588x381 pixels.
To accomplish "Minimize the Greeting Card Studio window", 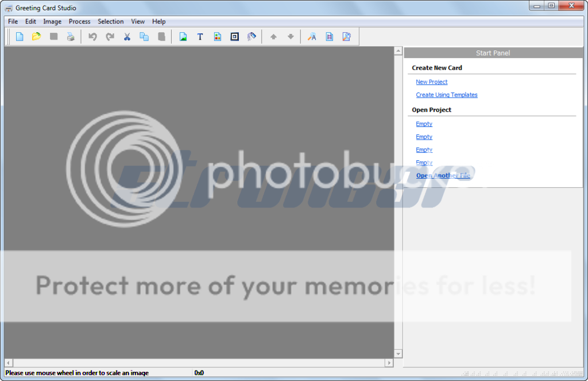I will [x=537, y=6].
